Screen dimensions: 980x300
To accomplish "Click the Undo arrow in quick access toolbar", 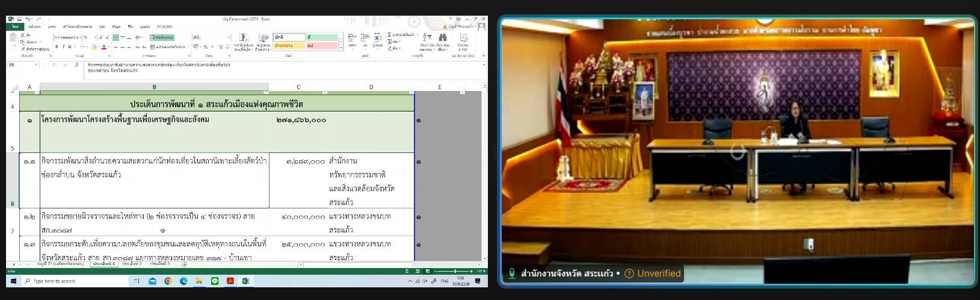I will (28, 19).
